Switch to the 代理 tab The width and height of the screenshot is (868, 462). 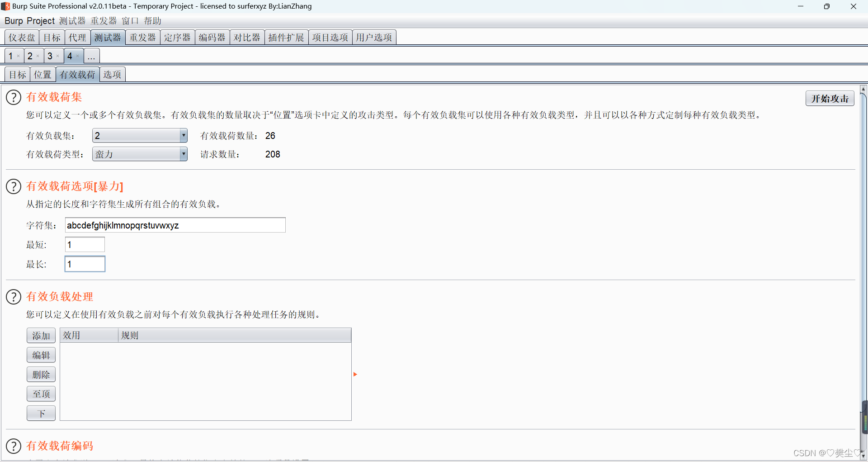tap(77, 38)
